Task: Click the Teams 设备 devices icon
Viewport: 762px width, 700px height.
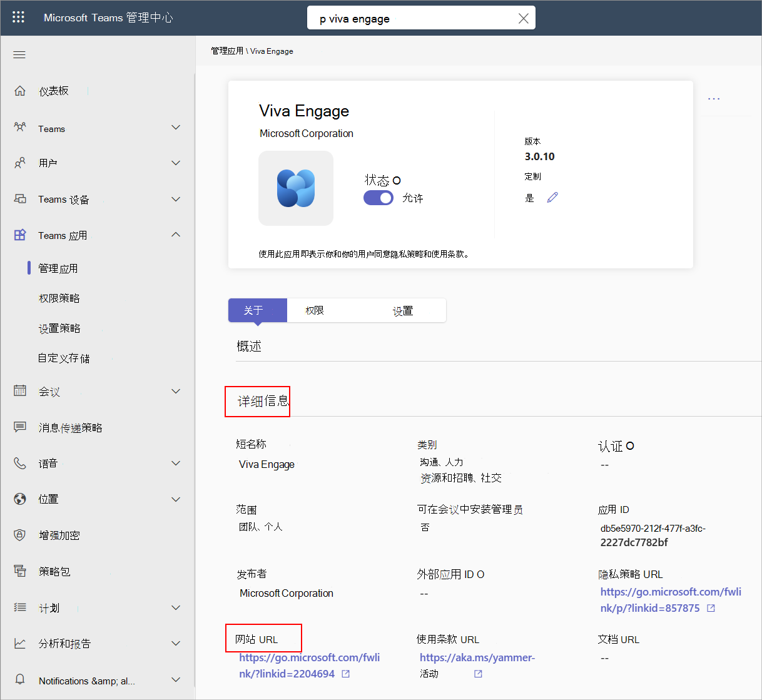Action: click(x=20, y=199)
